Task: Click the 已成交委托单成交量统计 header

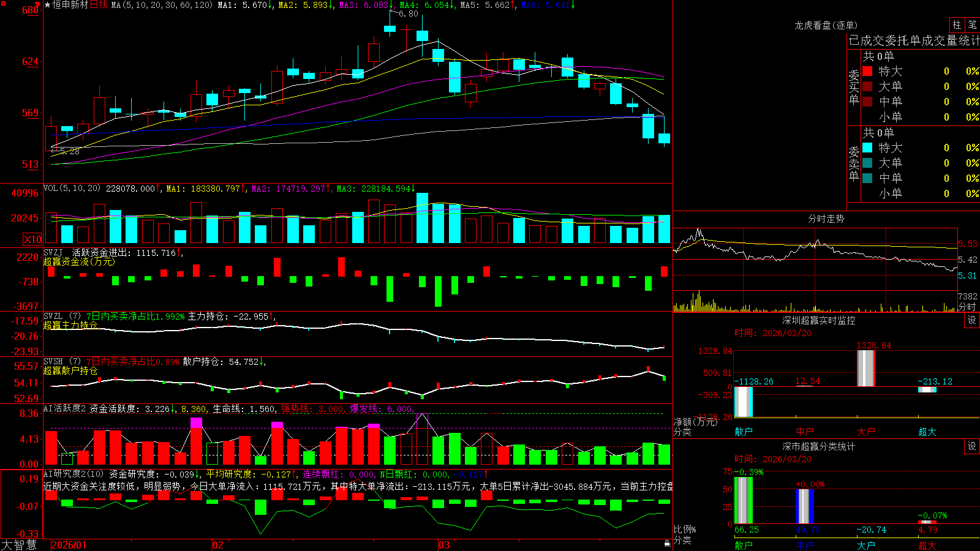Action: point(914,40)
